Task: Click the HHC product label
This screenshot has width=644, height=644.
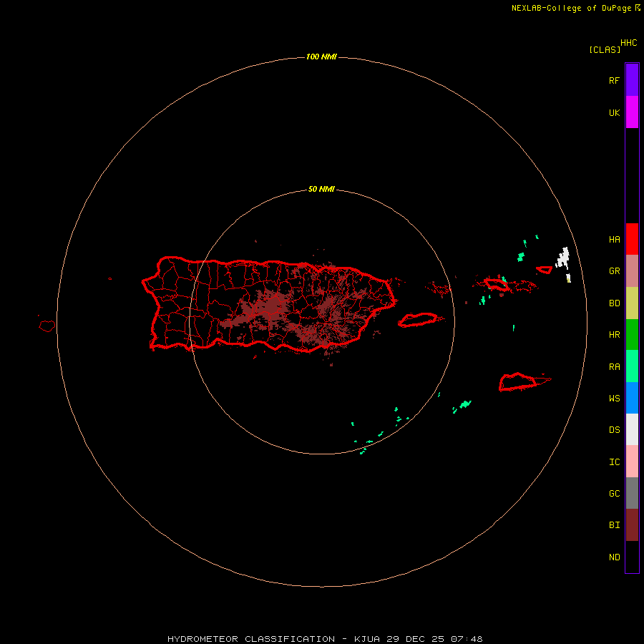Action: 628,43
